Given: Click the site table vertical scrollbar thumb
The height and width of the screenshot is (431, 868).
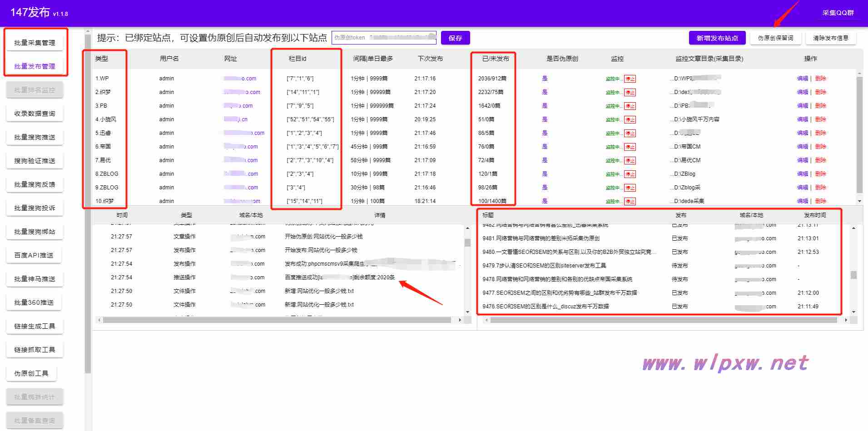Looking at the screenshot, I should tap(859, 134).
